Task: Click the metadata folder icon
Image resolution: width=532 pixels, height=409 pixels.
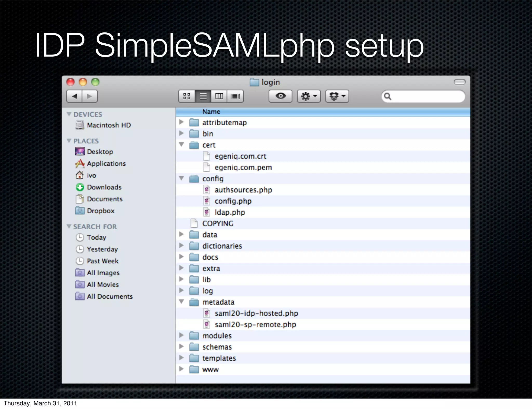Action: (x=194, y=302)
